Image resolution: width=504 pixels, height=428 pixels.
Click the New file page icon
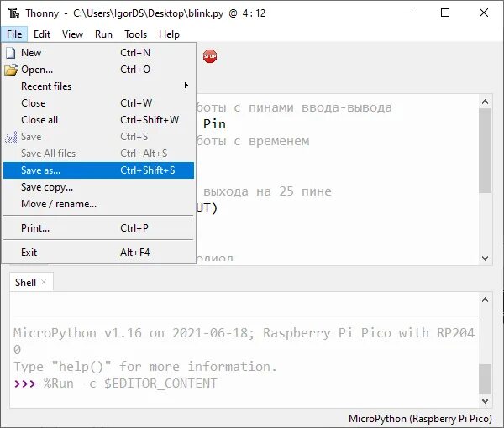tap(11, 53)
